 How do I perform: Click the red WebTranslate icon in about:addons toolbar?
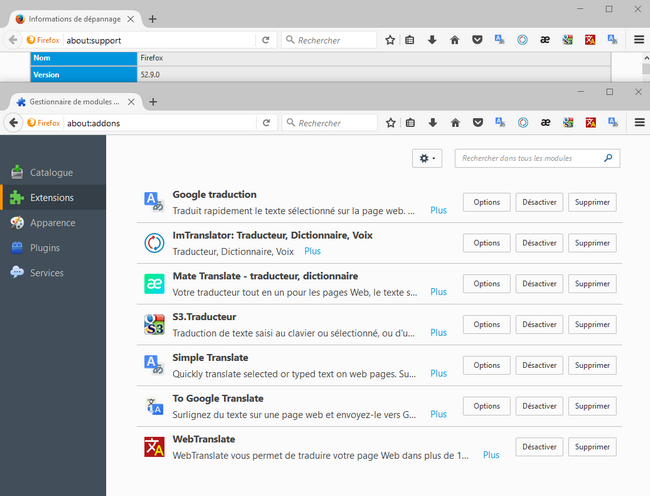pyautogui.click(x=590, y=123)
